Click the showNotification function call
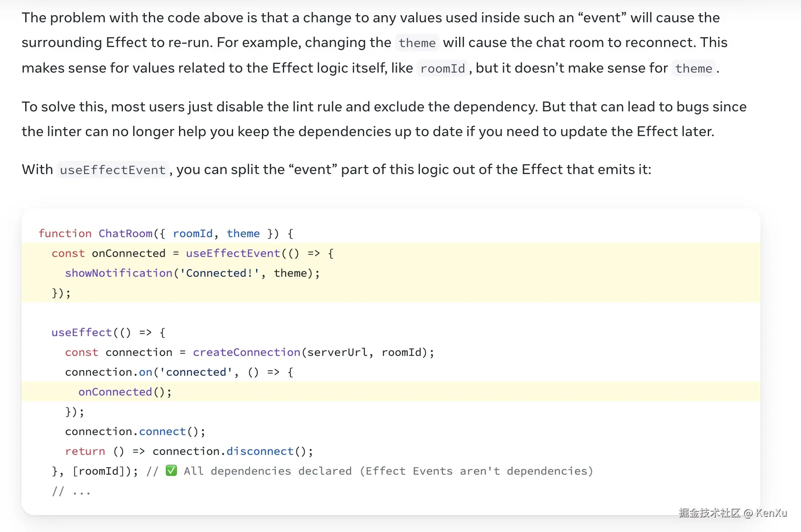 pos(118,273)
